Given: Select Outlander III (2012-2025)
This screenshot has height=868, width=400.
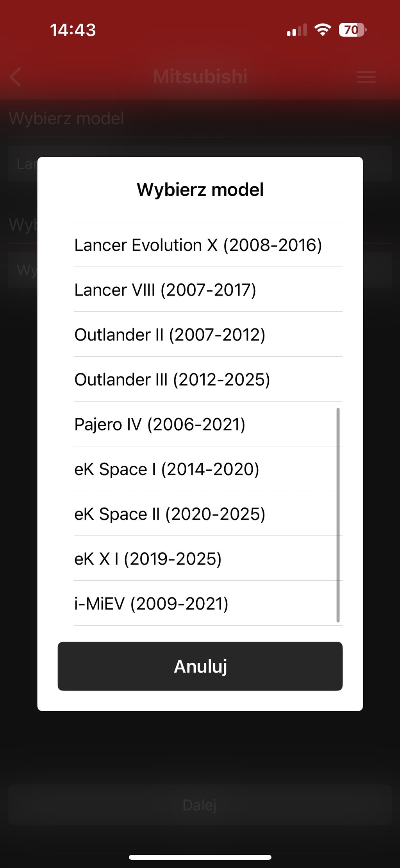Looking at the screenshot, I should click(208, 379).
